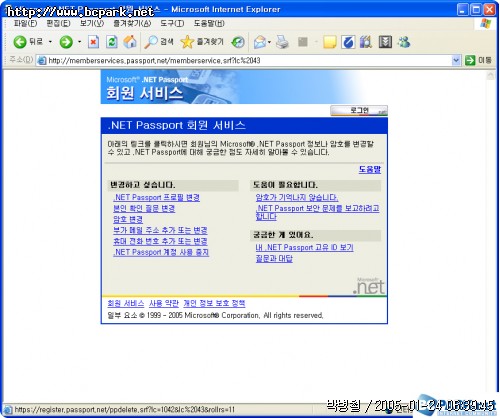Click the 로그인 sign-in button
The height and width of the screenshot is (418, 500).
coord(359,110)
